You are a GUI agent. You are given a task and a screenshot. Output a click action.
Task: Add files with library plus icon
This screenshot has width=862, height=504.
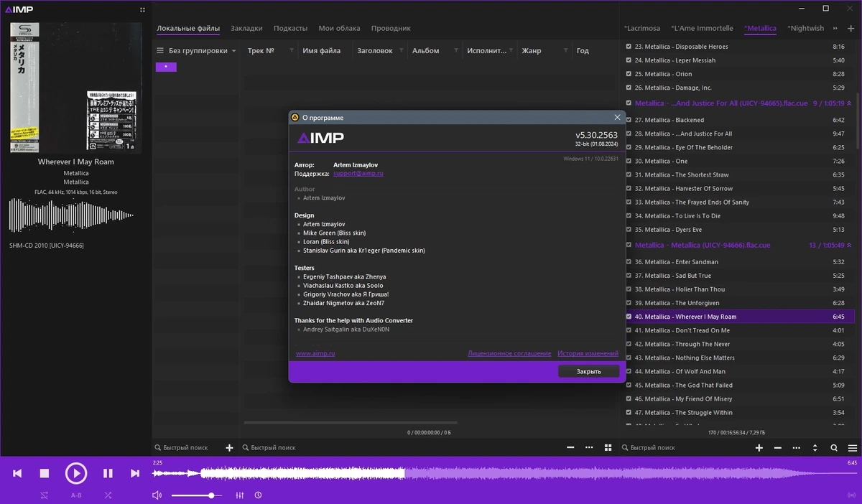(230, 447)
